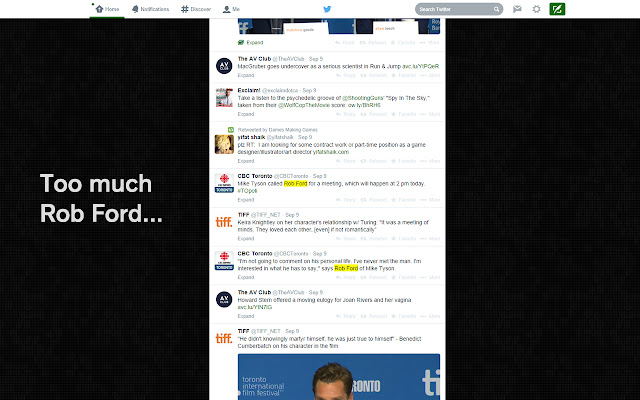640x400 pixels.
Task: Expand the AV Club MacGruber tweet
Action: click(x=246, y=75)
